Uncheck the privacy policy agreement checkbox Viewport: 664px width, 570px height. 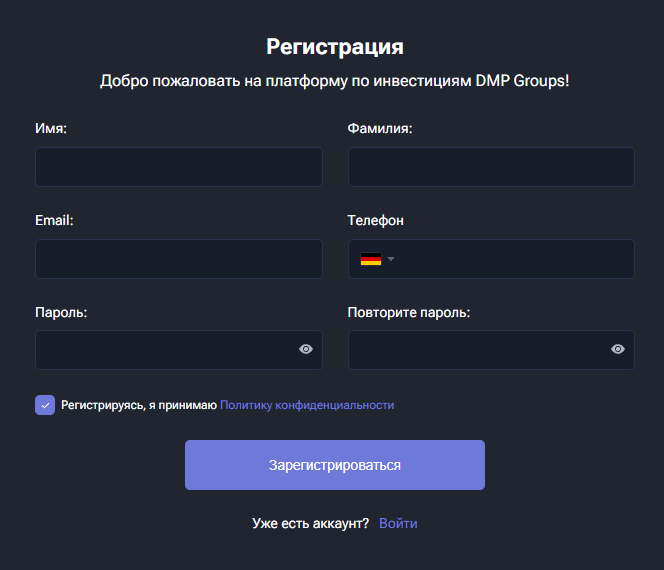pos(45,405)
